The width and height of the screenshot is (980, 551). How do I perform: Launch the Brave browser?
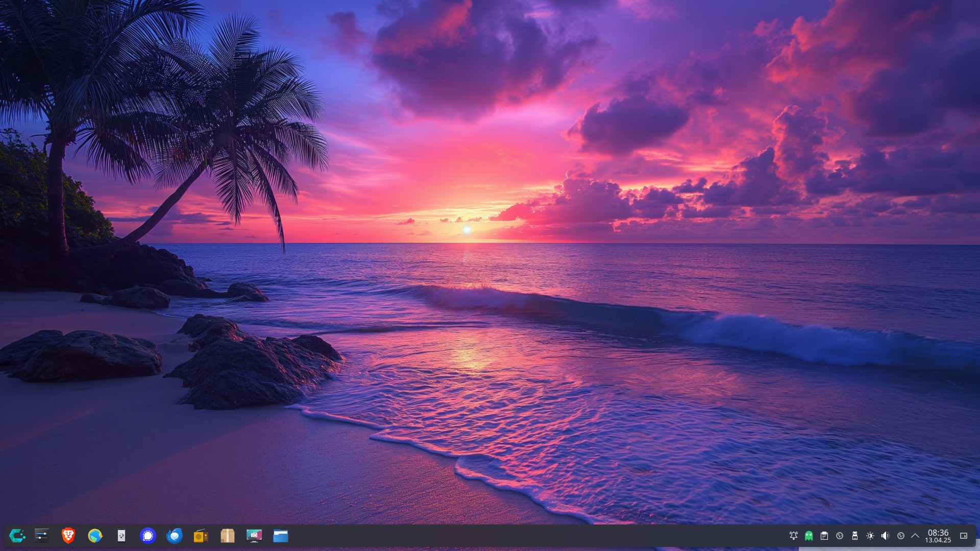point(68,536)
